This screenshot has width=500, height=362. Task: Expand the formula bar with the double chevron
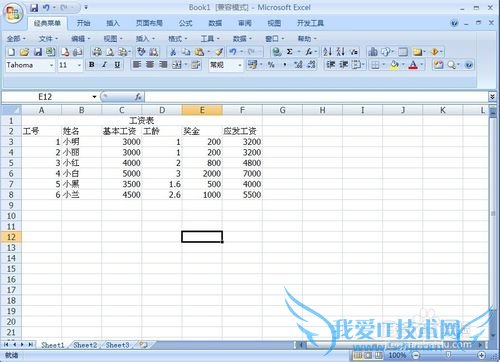coord(492,97)
